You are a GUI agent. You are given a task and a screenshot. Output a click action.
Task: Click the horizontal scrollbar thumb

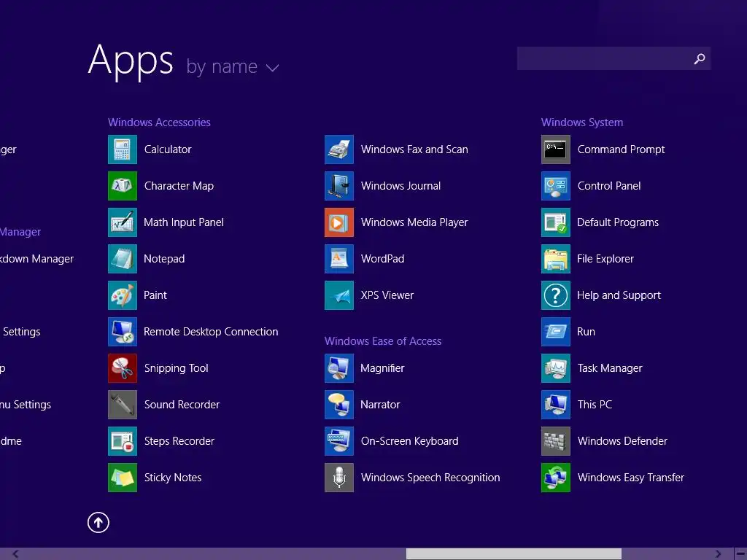click(514, 554)
